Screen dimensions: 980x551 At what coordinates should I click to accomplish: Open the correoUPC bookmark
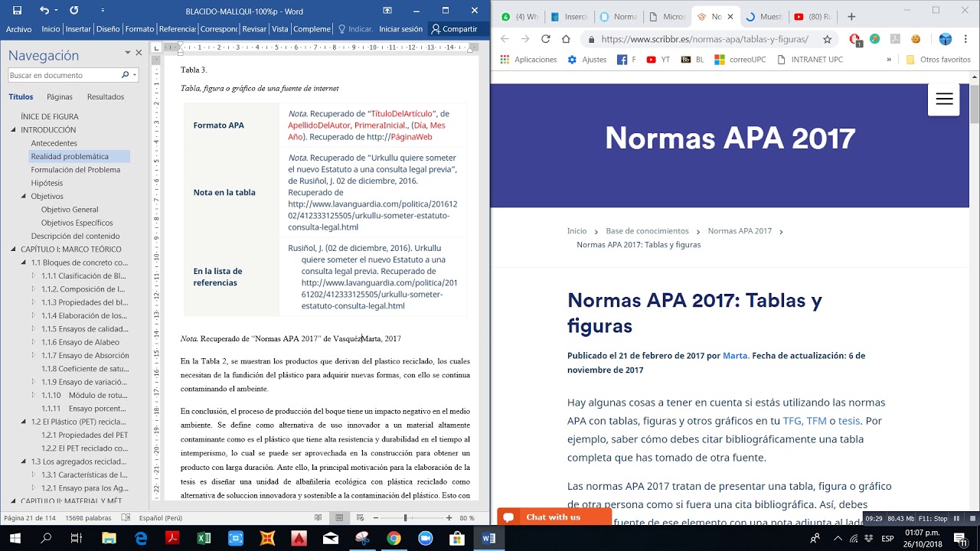point(740,59)
